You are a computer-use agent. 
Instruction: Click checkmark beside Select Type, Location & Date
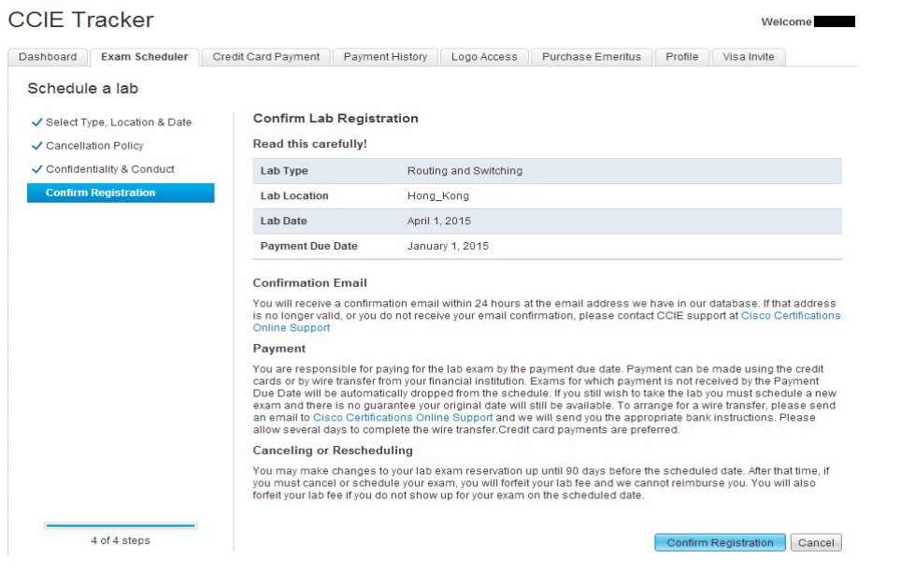click(36, 122)
